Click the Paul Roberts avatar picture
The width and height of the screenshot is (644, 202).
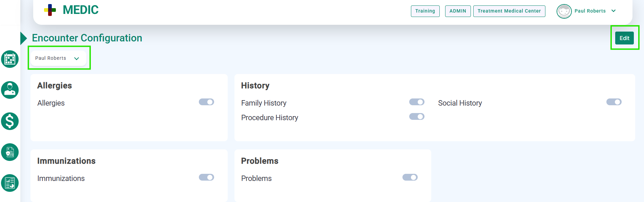(564, 11)
